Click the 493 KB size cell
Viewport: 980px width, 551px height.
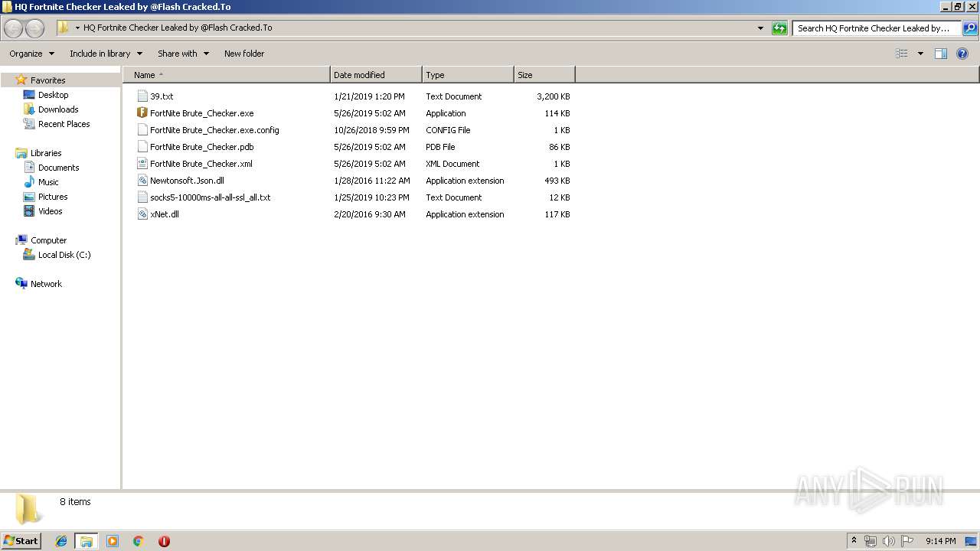[x=557, y=181]
